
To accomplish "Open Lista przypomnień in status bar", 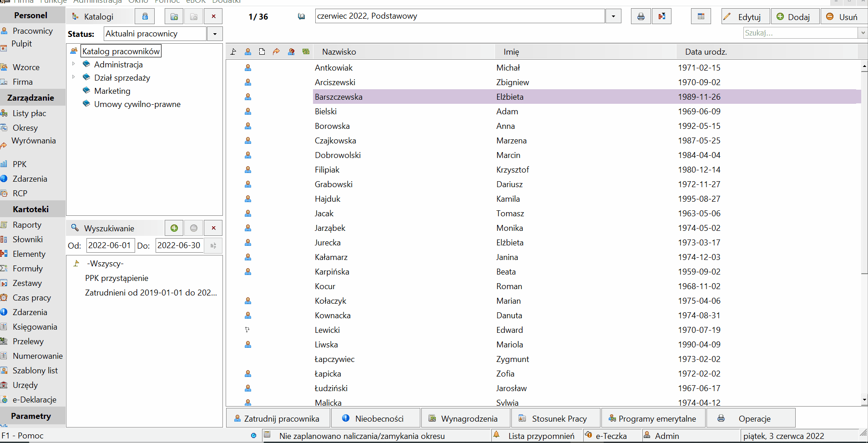I will pos(537,436).
